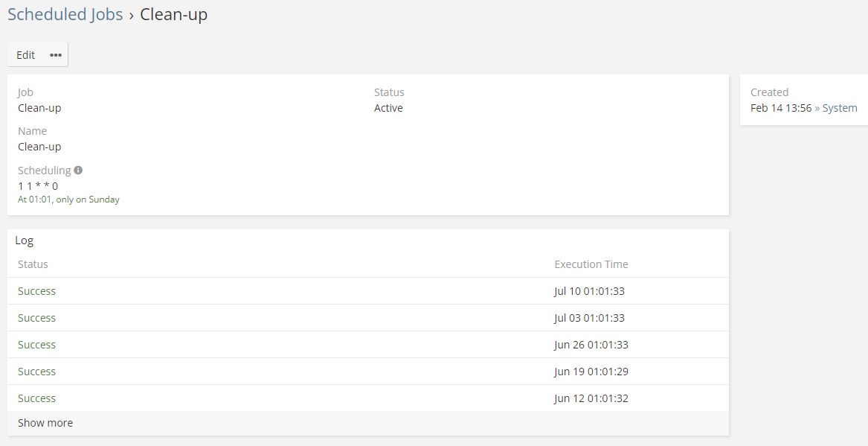Screen dimensions: 868x446
Task: Click the Execution Time column header
Action: pos(591,264)
